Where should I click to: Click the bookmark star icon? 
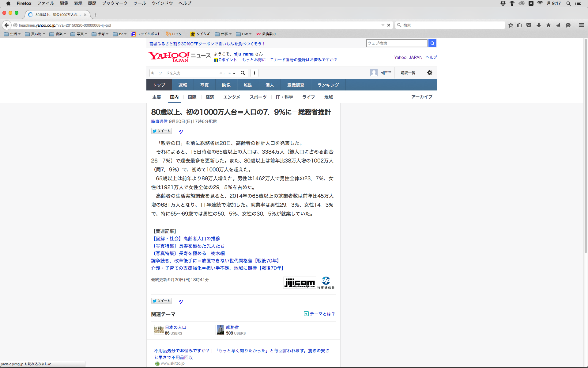(x=511, y=25)
